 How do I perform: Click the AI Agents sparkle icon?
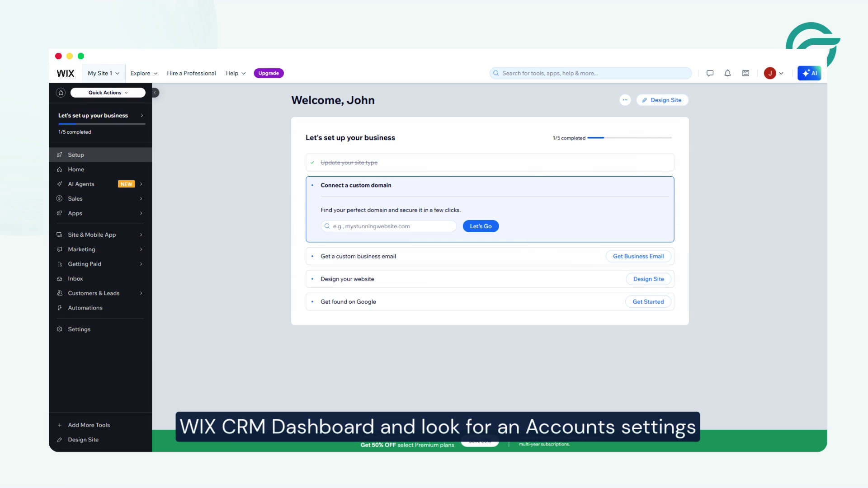tap(59, 184)
